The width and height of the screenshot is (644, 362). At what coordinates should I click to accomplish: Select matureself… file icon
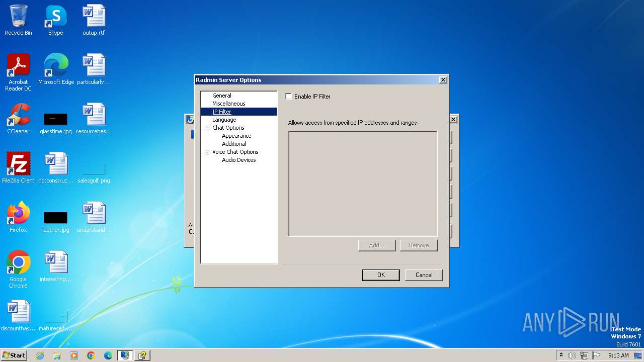[56, 321]
